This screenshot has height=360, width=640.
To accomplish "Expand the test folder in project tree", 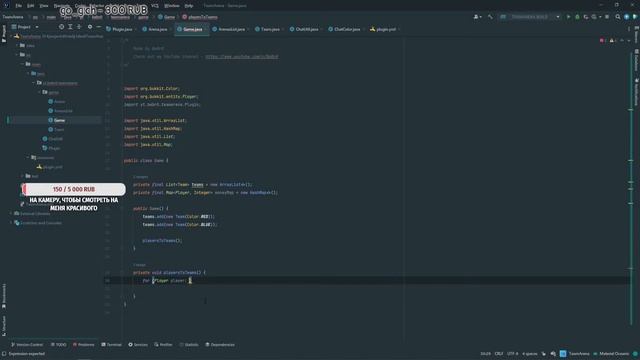I will point(23,176).
